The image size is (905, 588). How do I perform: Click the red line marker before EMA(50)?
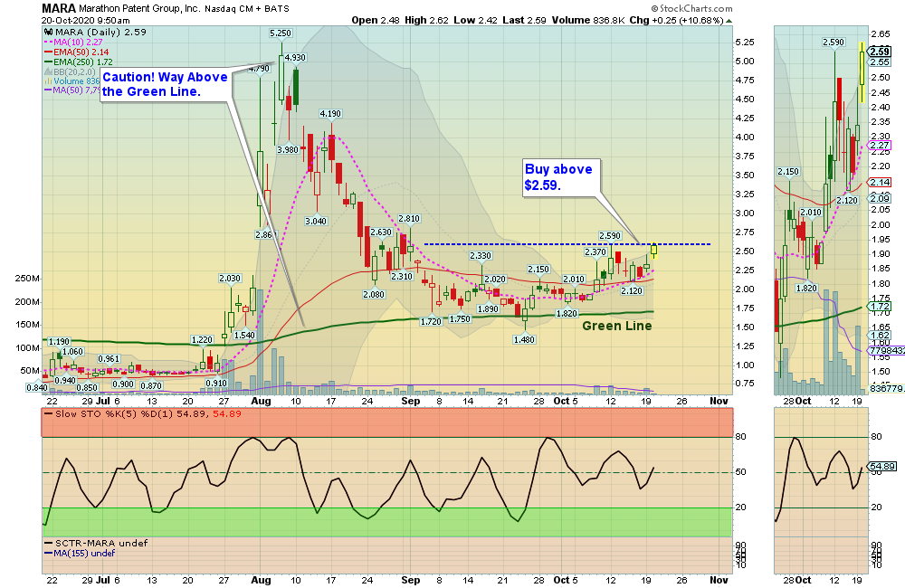[x=49, y=52]
